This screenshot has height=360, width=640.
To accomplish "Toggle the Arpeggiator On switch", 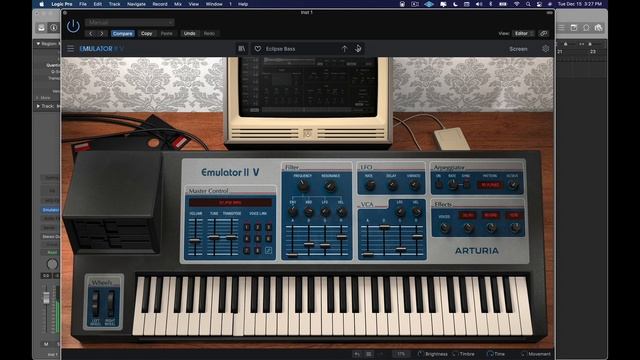I will pyautogui.click(x=439, y=184).
